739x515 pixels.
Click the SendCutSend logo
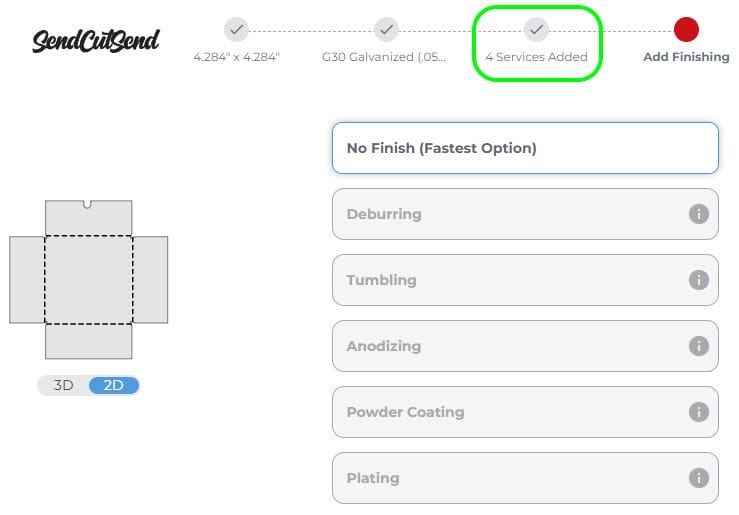tap(96, 40)
